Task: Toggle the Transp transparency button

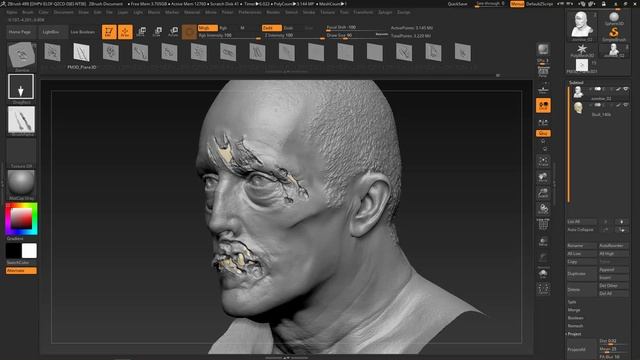Action: [x=543, y=241]
